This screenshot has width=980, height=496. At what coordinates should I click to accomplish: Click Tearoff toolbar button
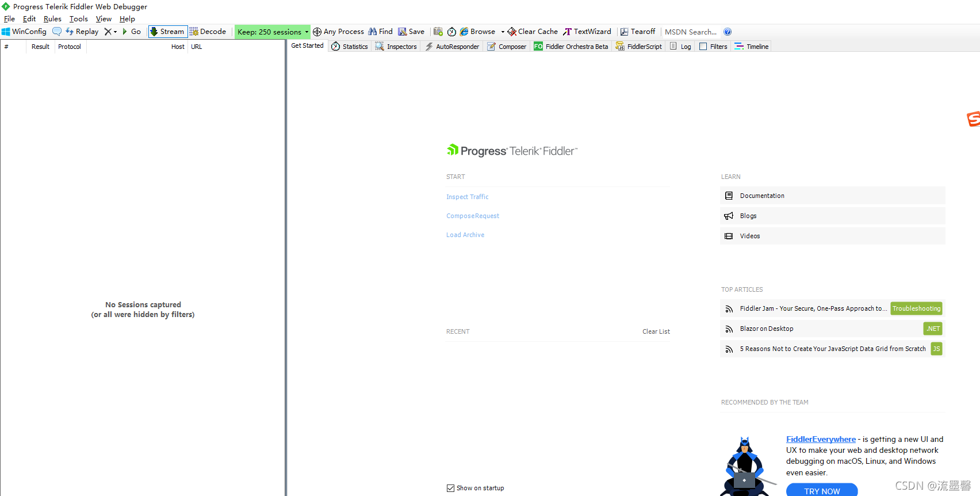tap(638, 32)
